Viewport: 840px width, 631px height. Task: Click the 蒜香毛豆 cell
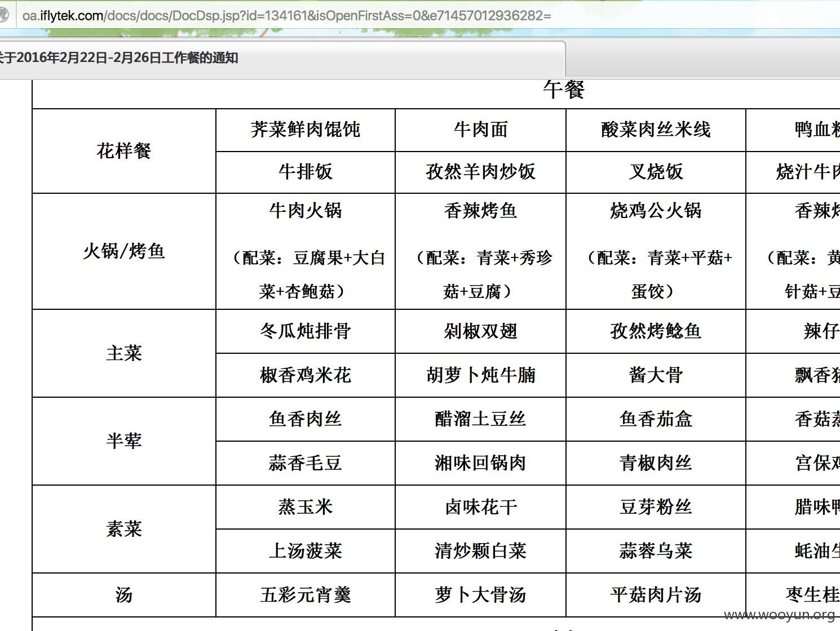(x=306, y=464)
